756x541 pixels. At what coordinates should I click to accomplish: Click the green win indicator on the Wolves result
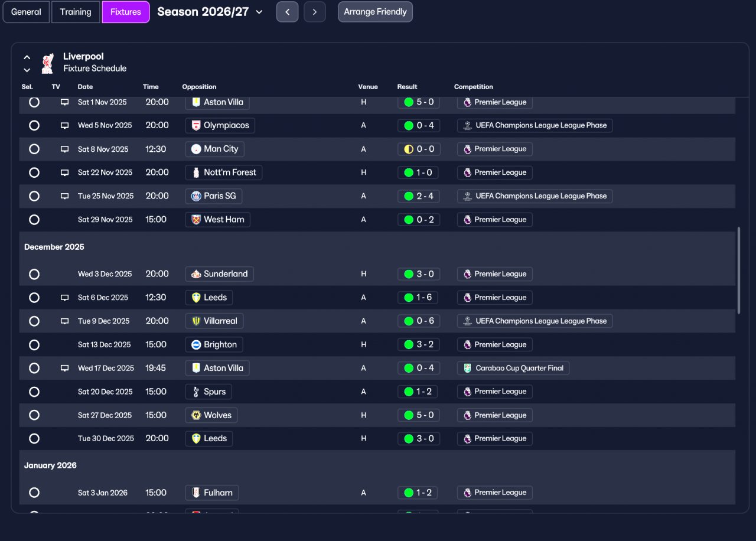pyautogui.click(x=408, y=415)
